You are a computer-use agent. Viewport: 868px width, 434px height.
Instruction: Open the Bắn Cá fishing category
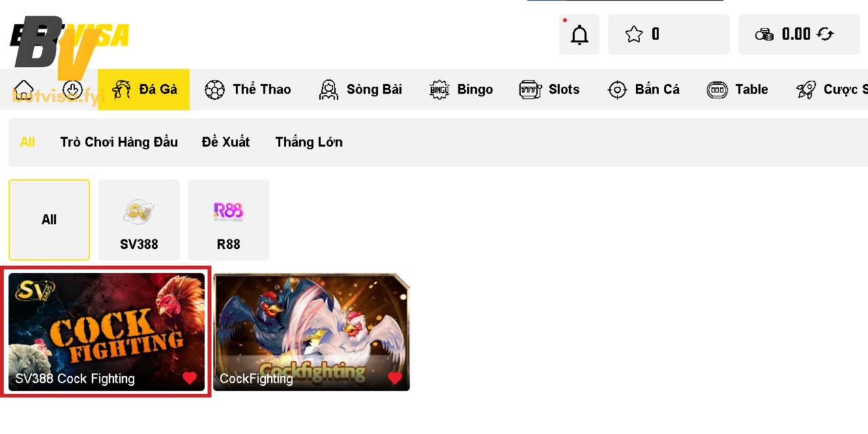click(644, 90)
